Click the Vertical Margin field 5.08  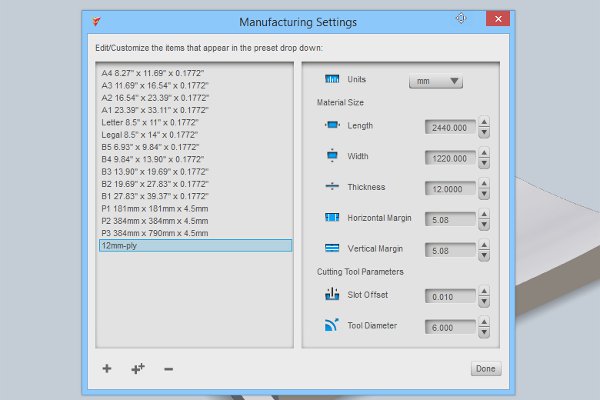450,251
